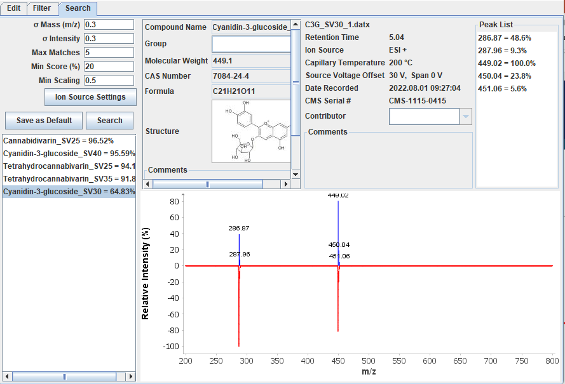Click the Date Recorded value
This screenshot has height=384, width=565.
tap(425, 88)
